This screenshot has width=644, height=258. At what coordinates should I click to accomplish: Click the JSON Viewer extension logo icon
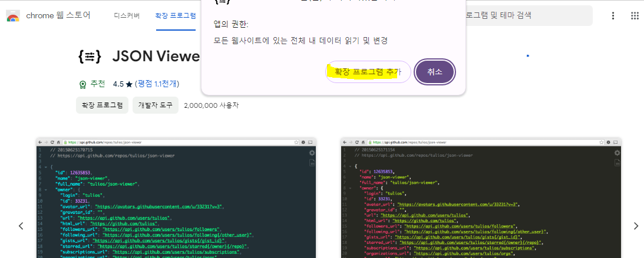[89, 57]
